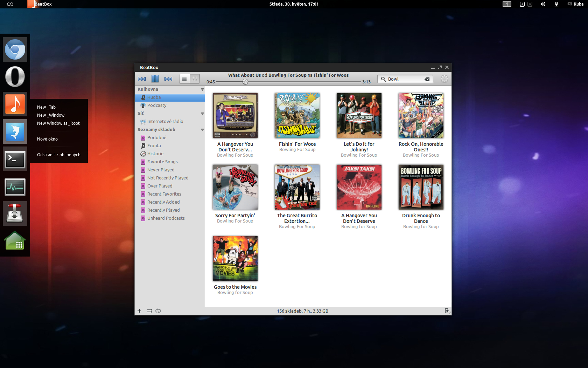The width and height of the screenshot is (588, 368).
Task: Collapse the Knihovna section
Action: (x=202, y=89)
